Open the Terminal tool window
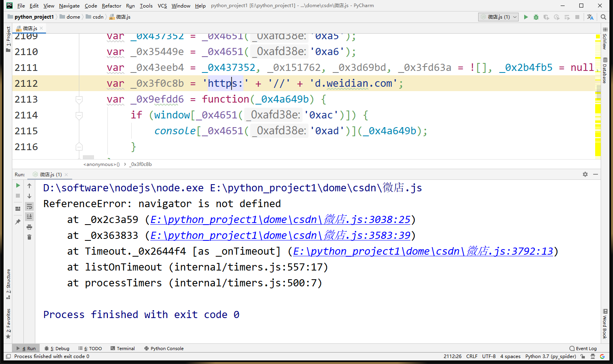The image size is (613, 364). click(x=123, y=349)
